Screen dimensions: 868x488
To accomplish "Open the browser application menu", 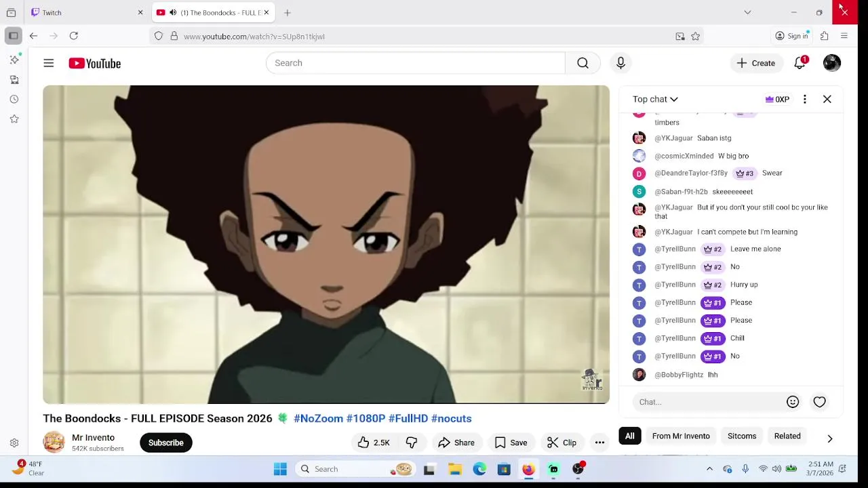I will click(x=844, y=36).
